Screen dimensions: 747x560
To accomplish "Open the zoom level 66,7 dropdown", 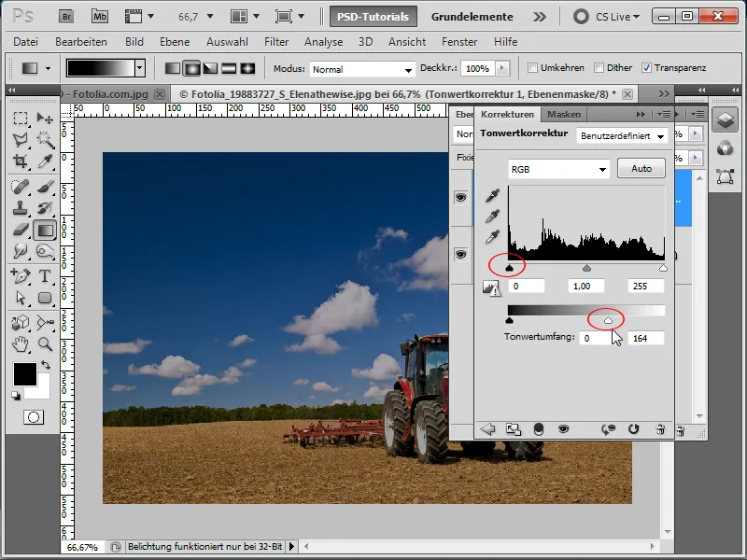I will pyautogui.click(x=210, y=17).
